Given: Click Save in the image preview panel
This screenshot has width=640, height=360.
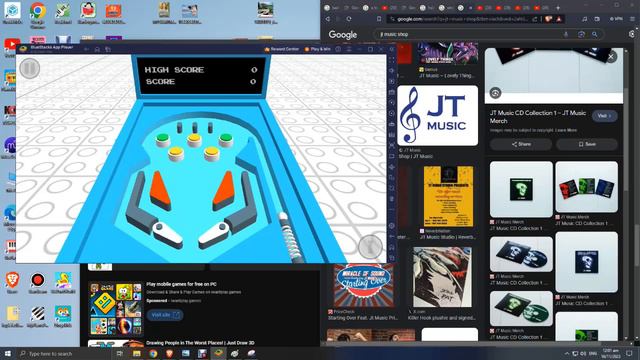Looking at the screenshot, I should click(587, 144).
